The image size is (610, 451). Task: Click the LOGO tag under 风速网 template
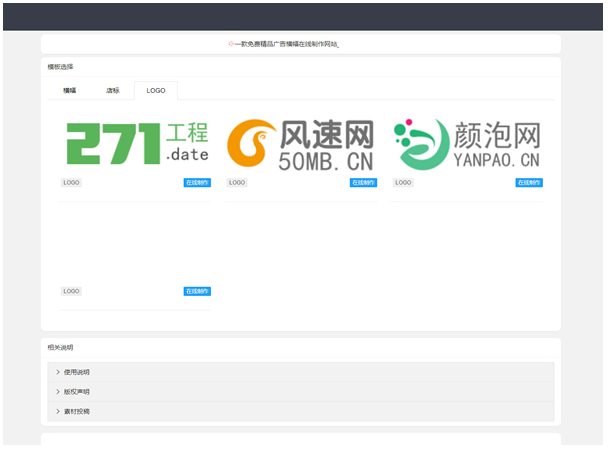pyautogui.click(x=237, y=183)
